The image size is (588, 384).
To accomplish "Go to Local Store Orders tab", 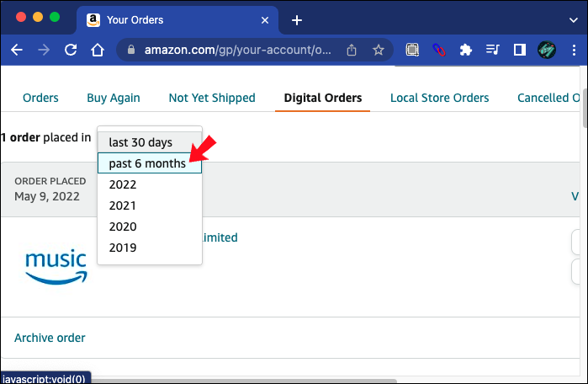I will pyautogui.click(x=439, y=98).
